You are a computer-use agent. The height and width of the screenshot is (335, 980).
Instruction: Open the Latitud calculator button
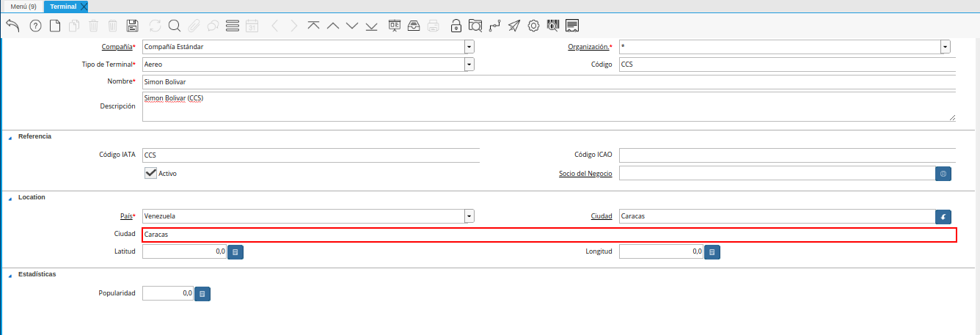(235, 252)
